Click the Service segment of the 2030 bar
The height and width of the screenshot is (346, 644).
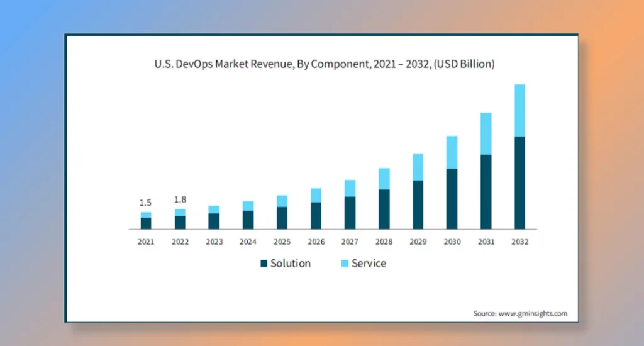[x=452, y=152]
